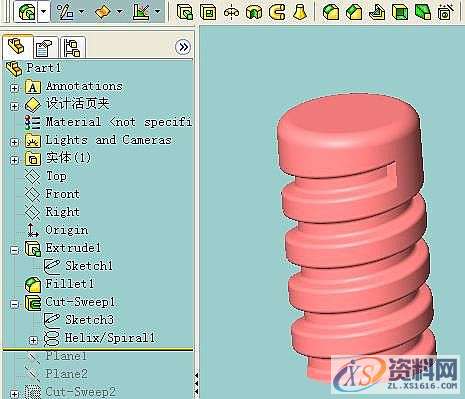Select the Swept Boss/Base tool
The width and height of the screenshot is (465, 399).
click(277, 12)
